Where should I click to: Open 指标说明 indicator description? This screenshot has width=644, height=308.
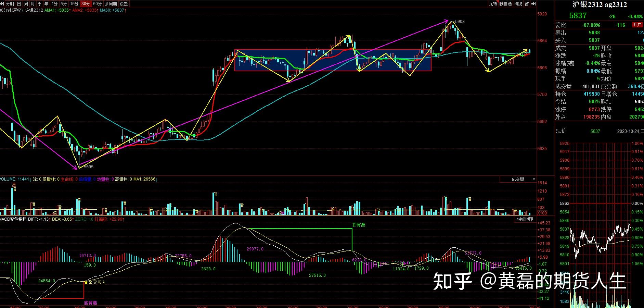tap(525, 219)
